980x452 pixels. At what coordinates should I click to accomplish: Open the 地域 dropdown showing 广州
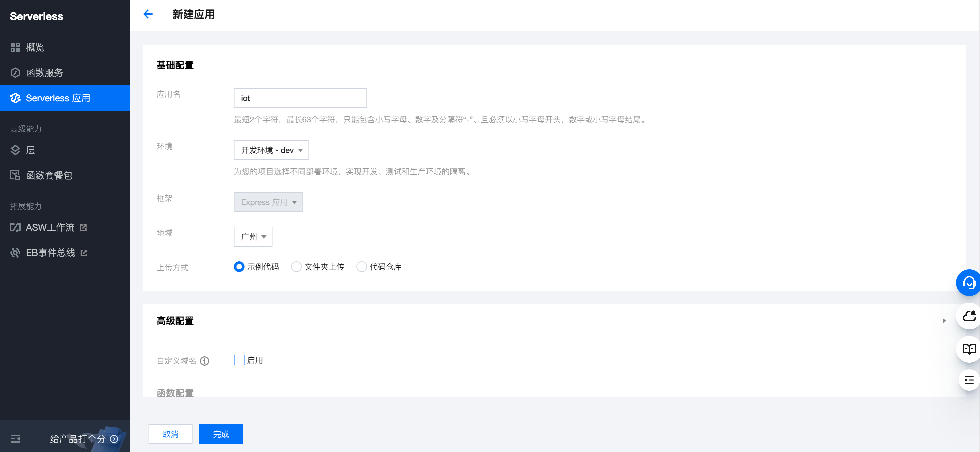click(252, 236)
